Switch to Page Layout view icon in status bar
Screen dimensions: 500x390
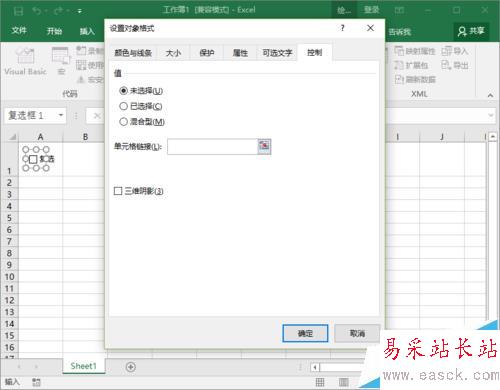[x=343, y=382]
